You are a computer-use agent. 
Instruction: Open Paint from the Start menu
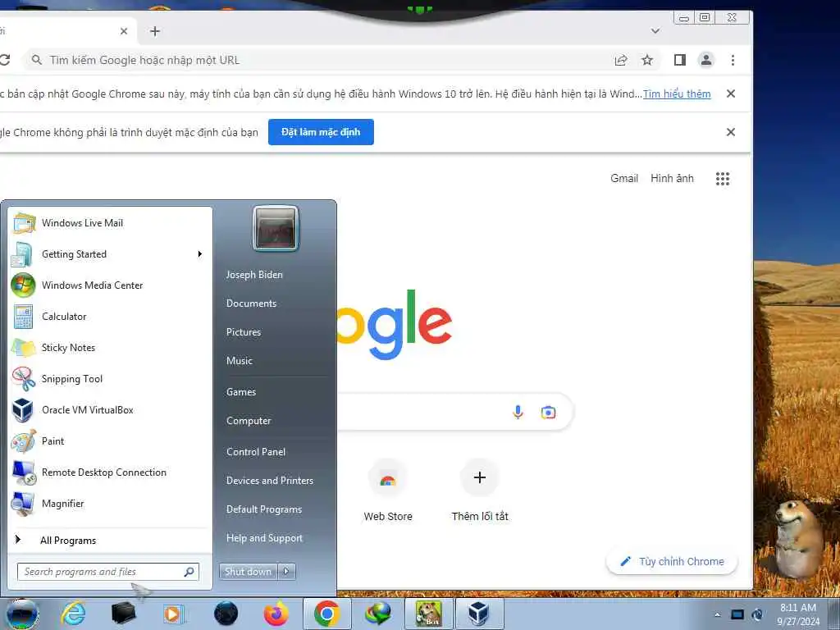pos(110,441)
